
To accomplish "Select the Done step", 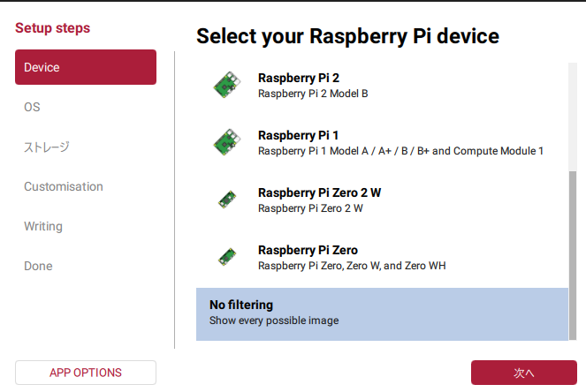I will click(38, 266).
